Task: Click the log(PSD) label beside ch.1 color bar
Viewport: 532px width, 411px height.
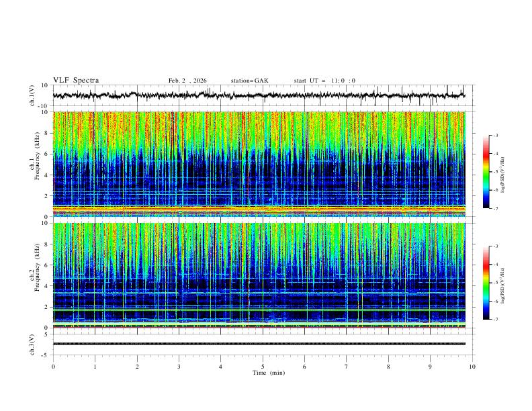Action: [x=503, y=175]
